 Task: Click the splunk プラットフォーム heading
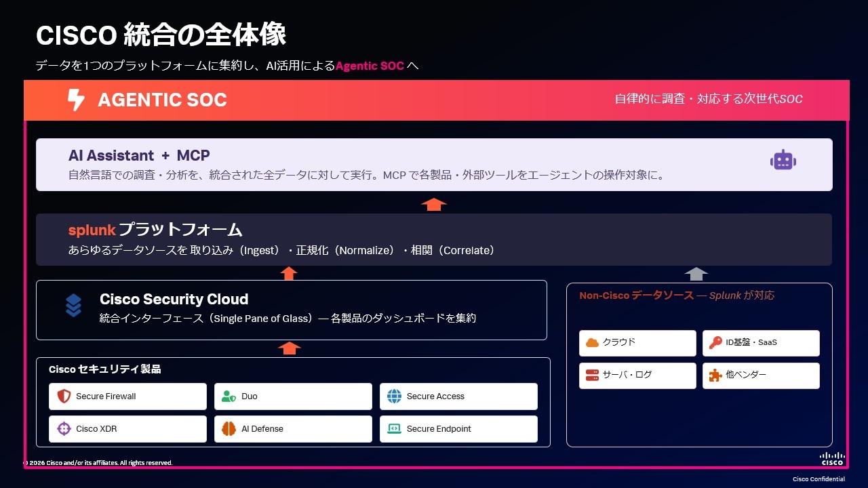(x=155, y=230)
